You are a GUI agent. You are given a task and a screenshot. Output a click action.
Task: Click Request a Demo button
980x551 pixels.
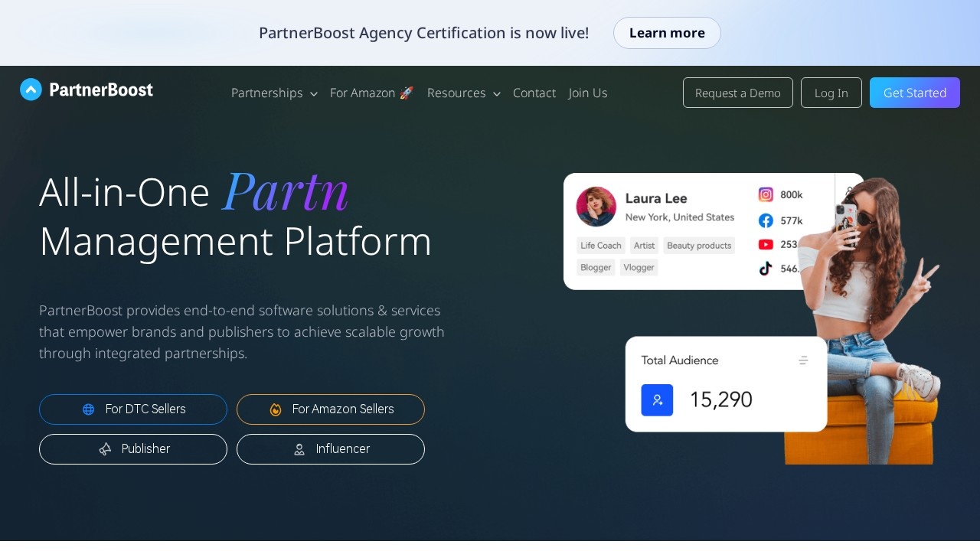click(738, 93)
